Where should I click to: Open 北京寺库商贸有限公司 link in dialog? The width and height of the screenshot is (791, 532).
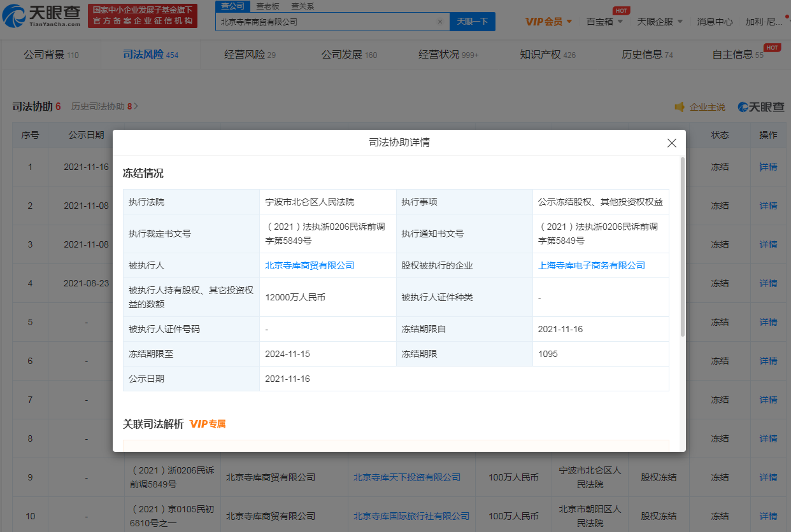pos(310,265)
